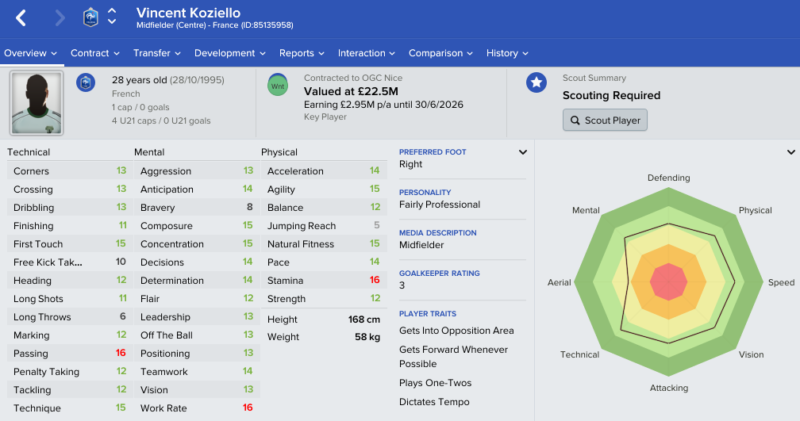Image resolution: width=800 pixels, height=421 pixels.
Task: Click the Contracted to OGC Nice link
Action: [x=353, y=78]
